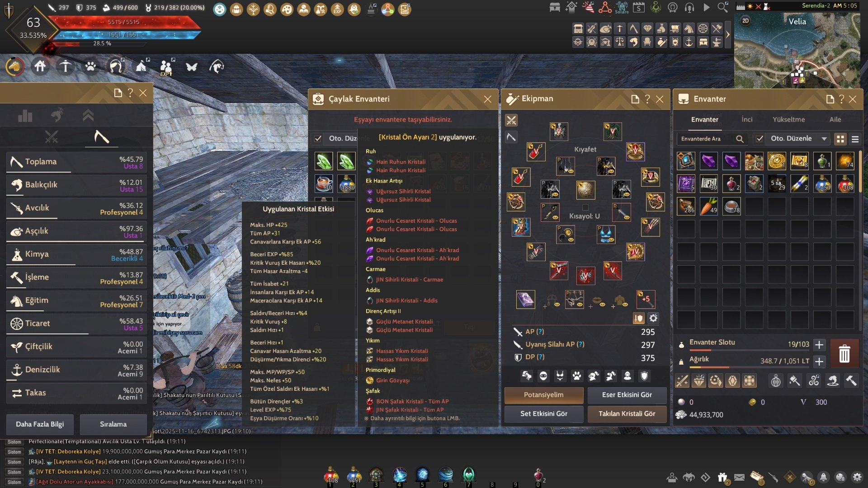The height and width of the screenshot is (488, 868).
Task: Click the trash can delete item icon
Action: click(844, 353)
